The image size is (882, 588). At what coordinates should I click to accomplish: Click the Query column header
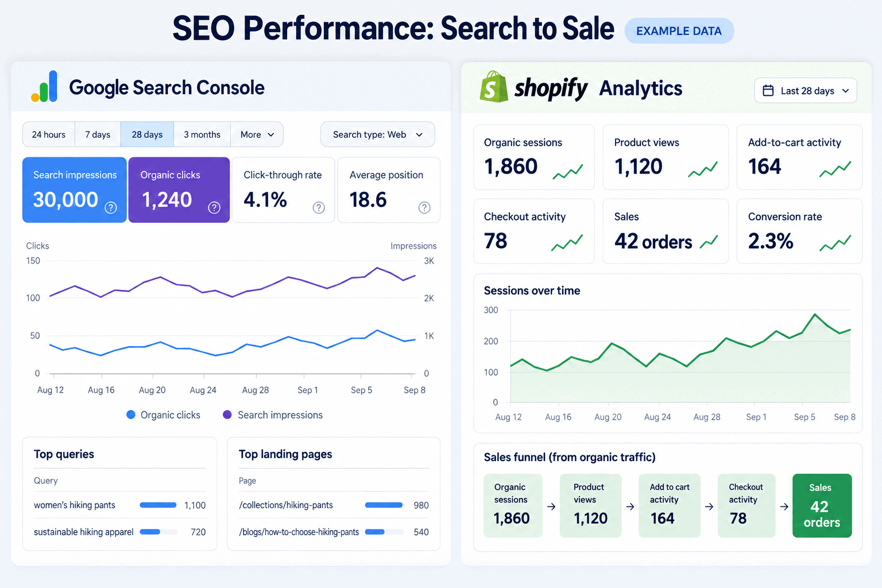[46, 481]
